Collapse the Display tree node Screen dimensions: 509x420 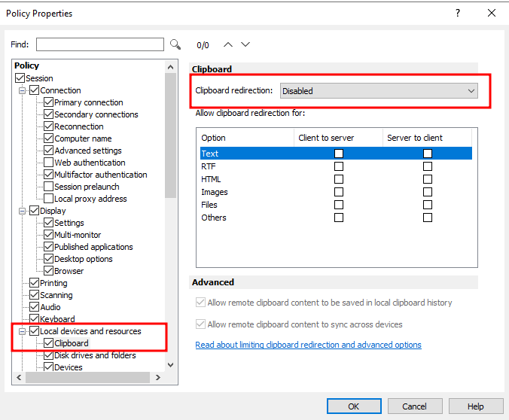23,211
